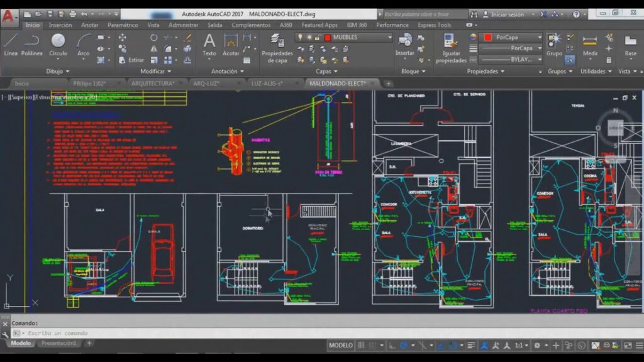Viewport: 644px width, 362px height.
Task: Open the ARQUITECTURA drawing tab
Action: click(x=152, y=83)
